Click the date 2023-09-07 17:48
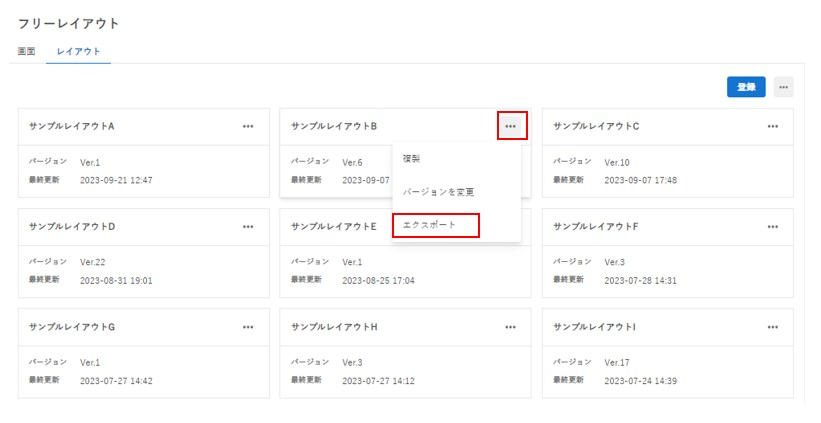The image size is (821, 423). pyautogui.click(x=641, y=180)
